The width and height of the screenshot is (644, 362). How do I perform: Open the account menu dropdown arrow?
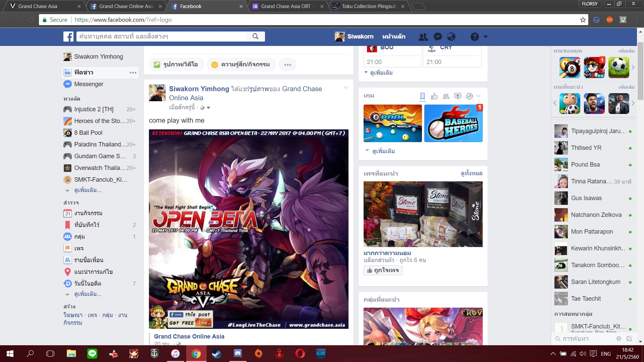[x=485, y=37]
